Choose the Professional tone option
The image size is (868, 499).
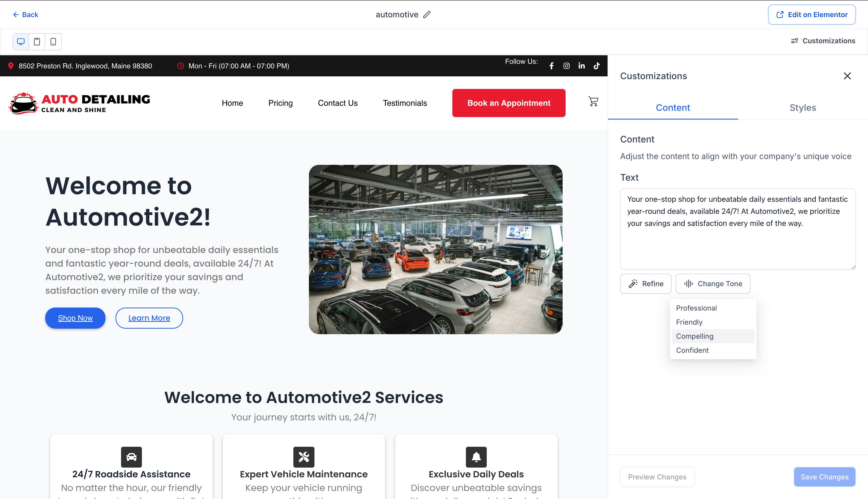tap(696, 308)
